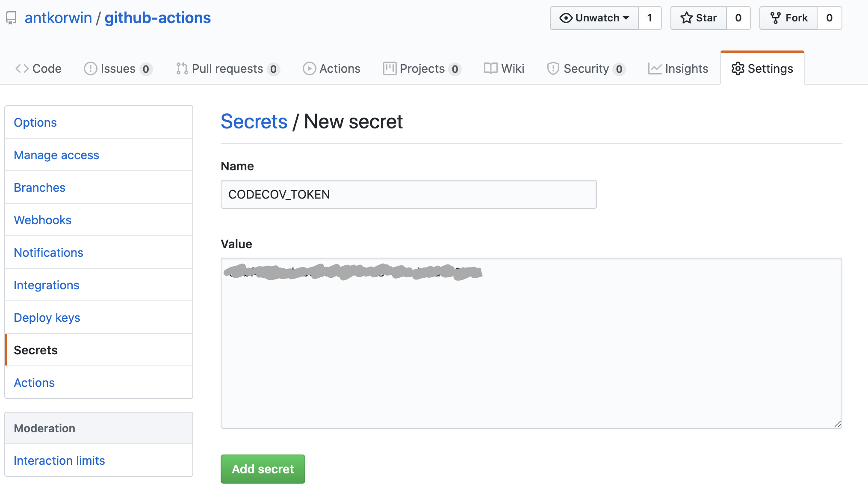The width and height of the screenshot is (868, 499).
Task: Click the Projects tab icon
Action: pyautogui.click(x=388, y=68)
